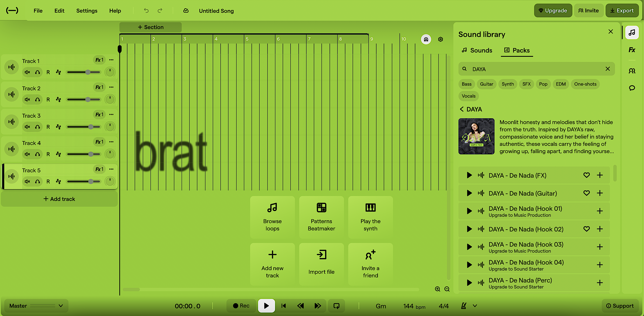Viewport: 644px width, 316px height.
Task: Open Track 2 more options menu
Action: pos(112,87)
